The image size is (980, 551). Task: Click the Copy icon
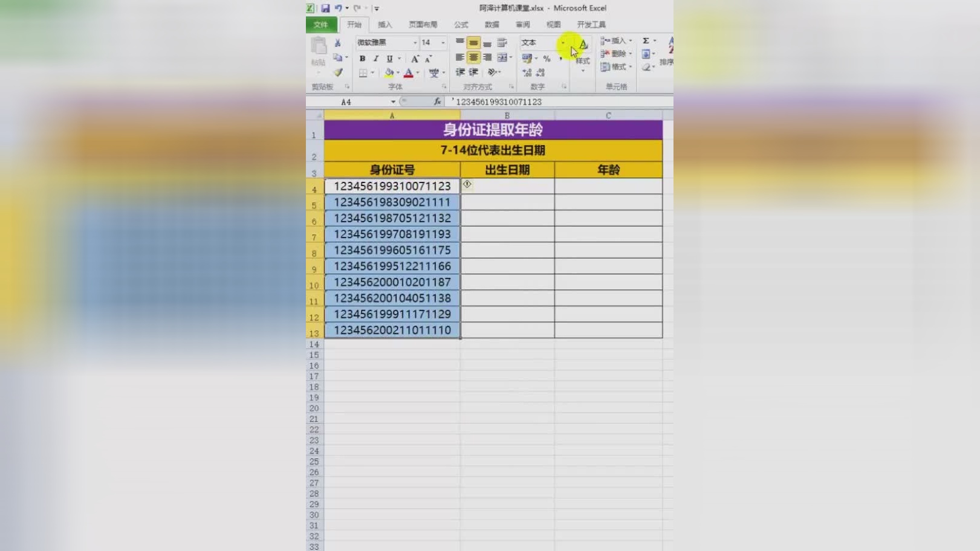(338, 57)
